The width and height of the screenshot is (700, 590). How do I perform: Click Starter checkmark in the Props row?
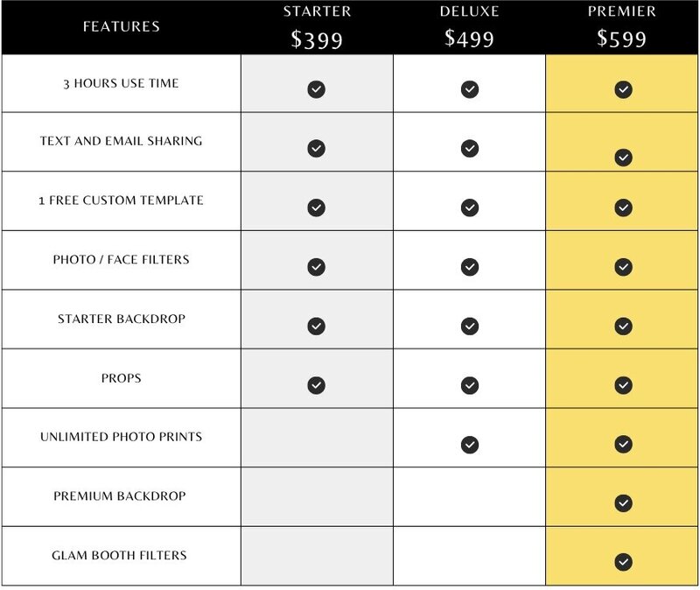(x=316, y=385)
